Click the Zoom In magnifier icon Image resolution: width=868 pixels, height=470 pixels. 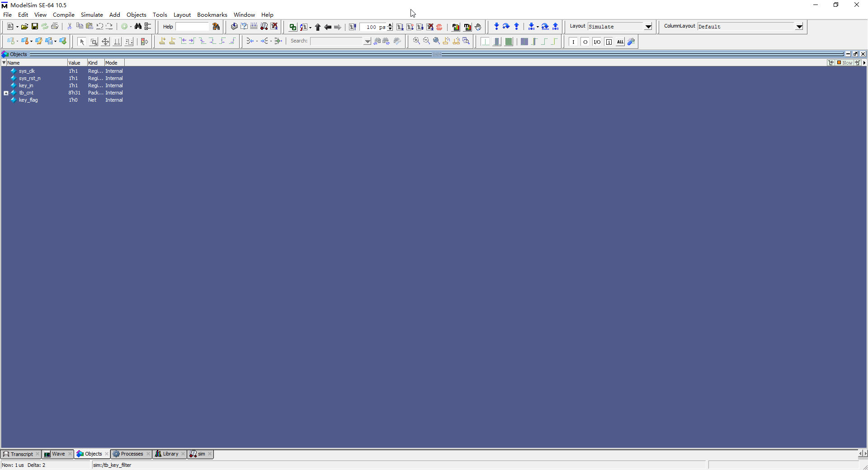coord(416,41)
